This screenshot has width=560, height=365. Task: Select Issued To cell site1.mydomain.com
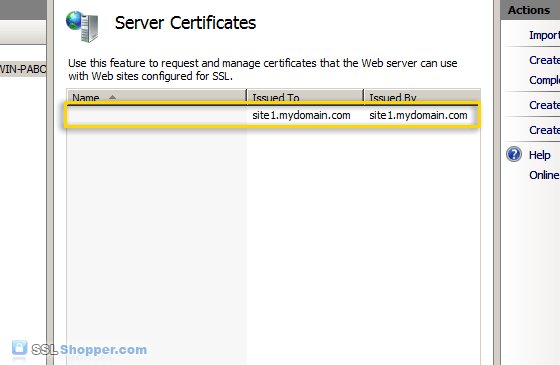(301, 115)
